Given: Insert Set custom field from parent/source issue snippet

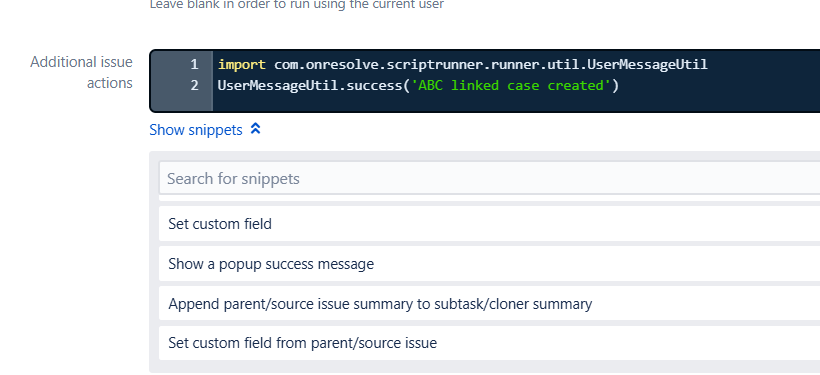Looking at the screenshot, I should click(x=489, y=343).
